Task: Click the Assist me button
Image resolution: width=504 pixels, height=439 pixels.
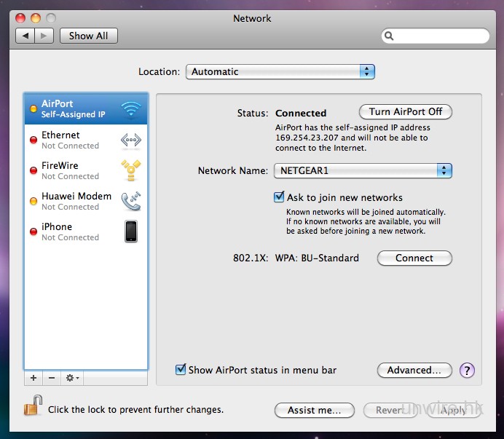Action: 314,411
